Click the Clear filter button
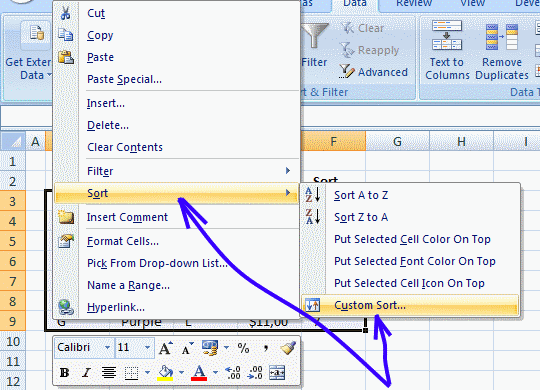Viewport: 540px width, 390px height. 363,28
